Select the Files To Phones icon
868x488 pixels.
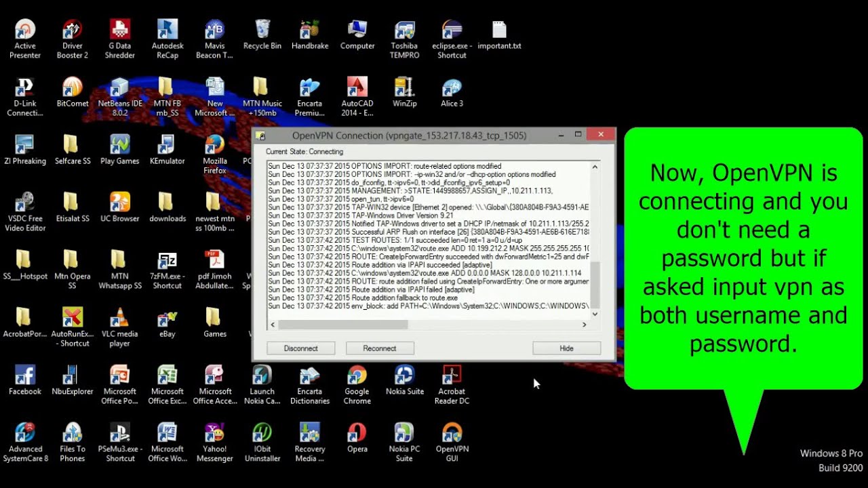point(73,443)
